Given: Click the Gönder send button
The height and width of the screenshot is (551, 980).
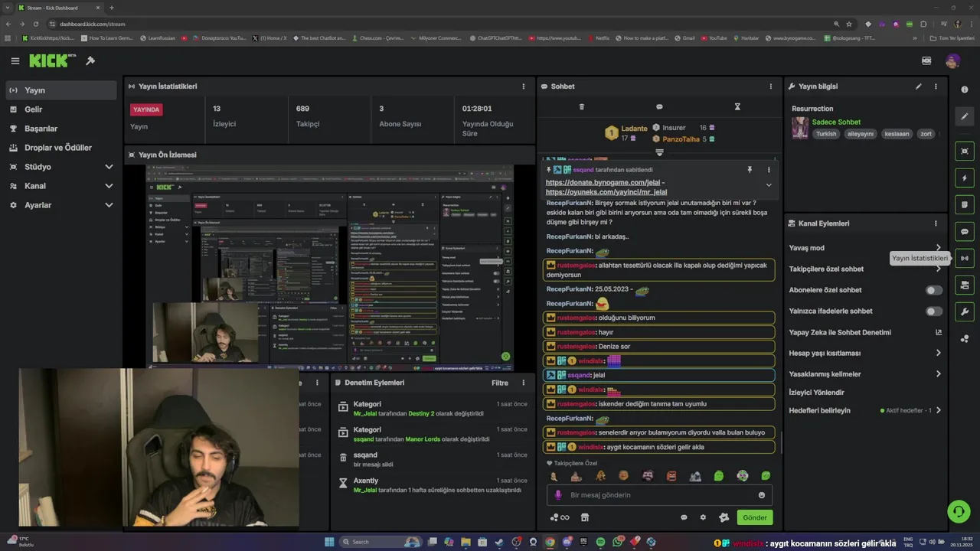Looking at the screenshot, I should point(754,517).
